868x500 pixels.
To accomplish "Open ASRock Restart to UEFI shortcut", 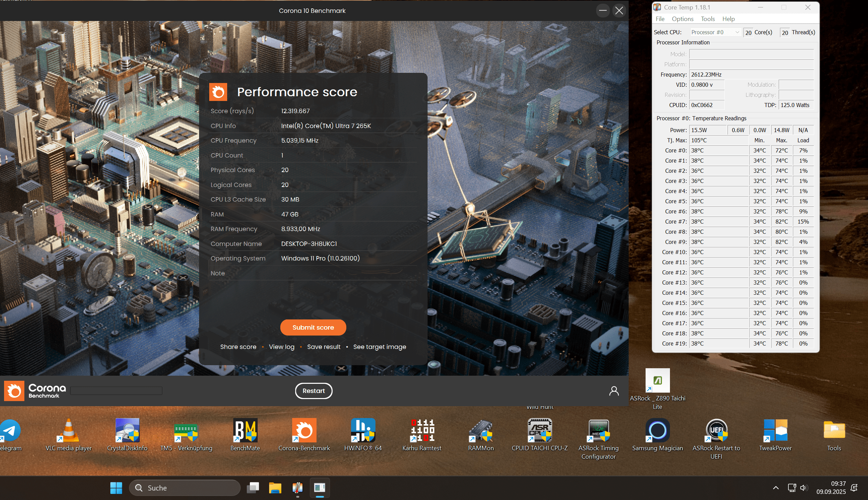I will 716,431.
